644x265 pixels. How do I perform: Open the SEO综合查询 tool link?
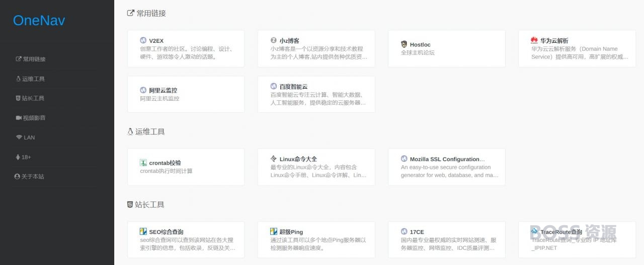166,232
